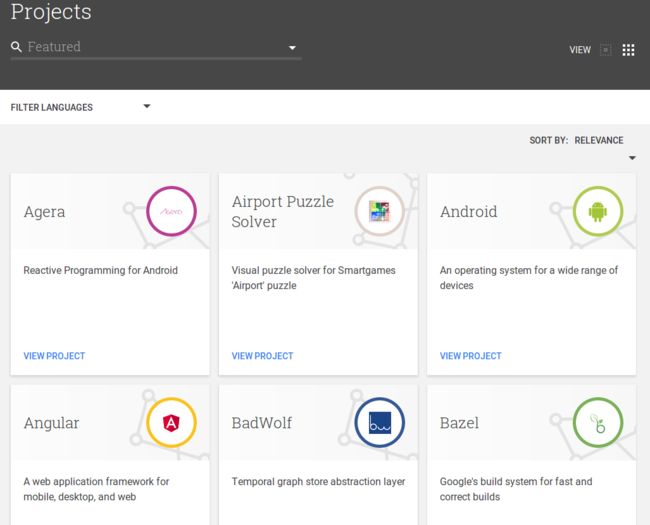Open View Project for Airport Puzzle Solver
The height and width of the screenshot is (525, 650).
pos(262,356)
